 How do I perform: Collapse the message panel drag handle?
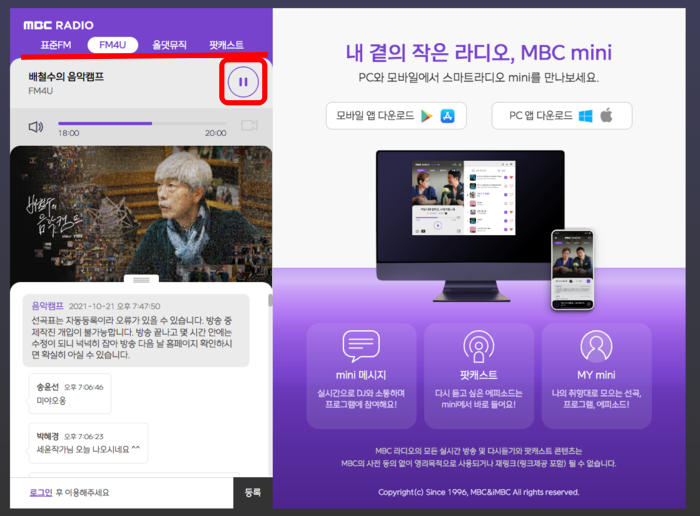tap(141, 280)
